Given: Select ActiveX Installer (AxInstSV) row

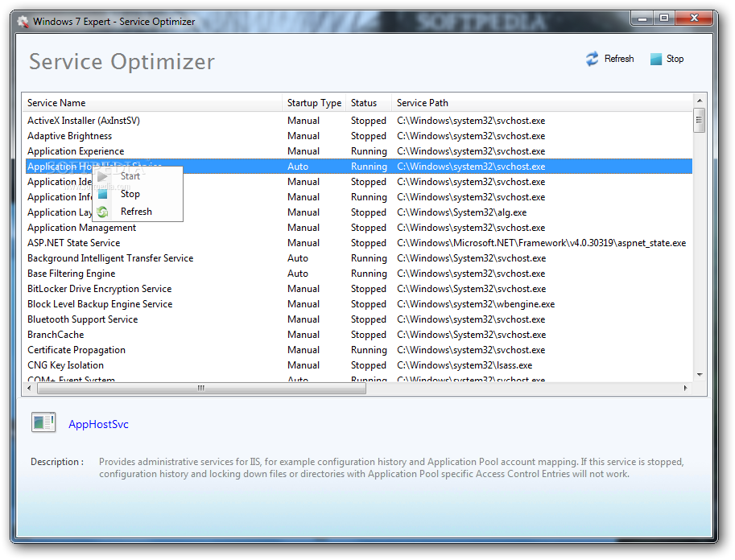Looking at the screenshot, I should [x=358, y=121].
